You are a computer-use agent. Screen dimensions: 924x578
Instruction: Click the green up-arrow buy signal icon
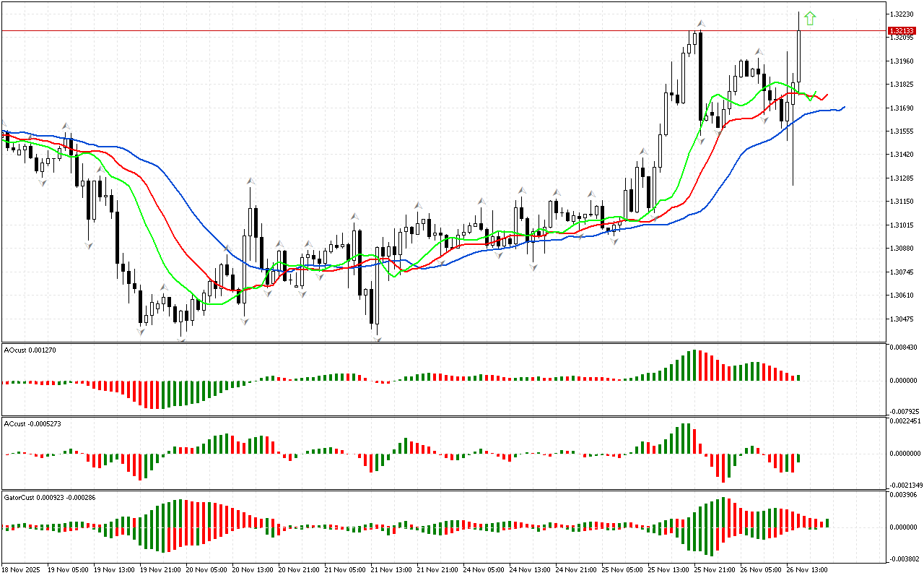(x=810, y=19)
